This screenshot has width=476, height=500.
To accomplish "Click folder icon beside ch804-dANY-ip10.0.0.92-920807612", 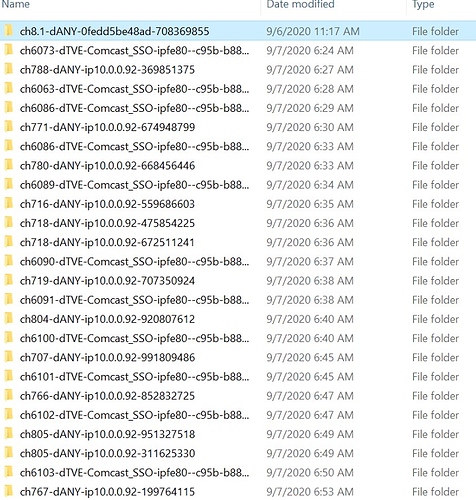I will click(8, 319).
